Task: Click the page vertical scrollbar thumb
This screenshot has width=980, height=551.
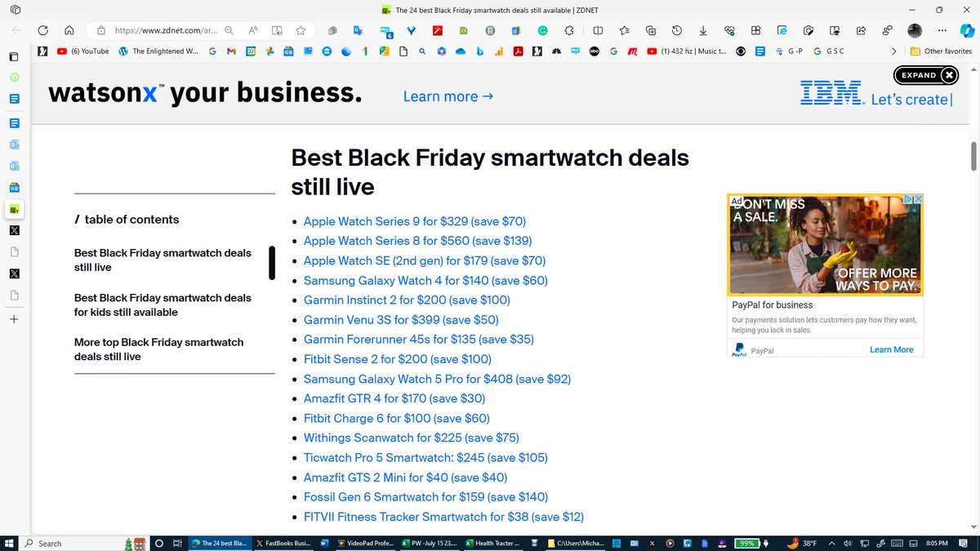Action: pyautogui.click(x=973, y=155)
